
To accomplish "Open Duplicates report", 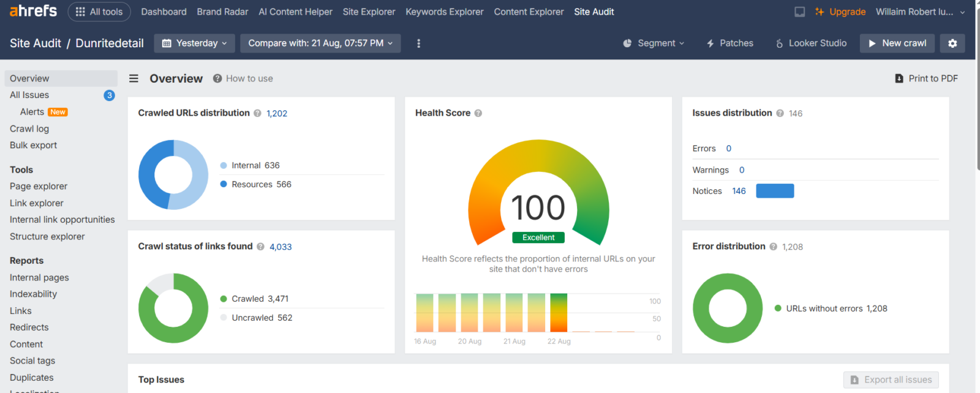I will 32,378.
